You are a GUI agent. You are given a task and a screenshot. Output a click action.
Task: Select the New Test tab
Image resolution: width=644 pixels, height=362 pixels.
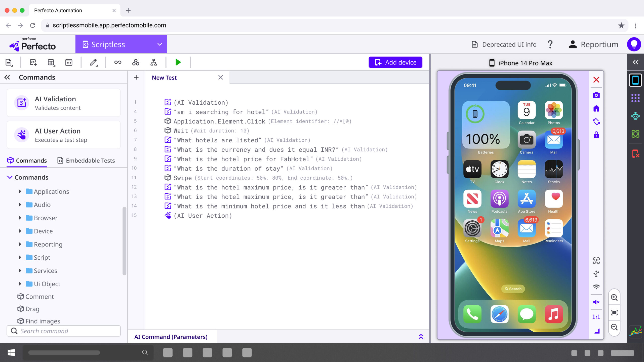tap(164, 77)
